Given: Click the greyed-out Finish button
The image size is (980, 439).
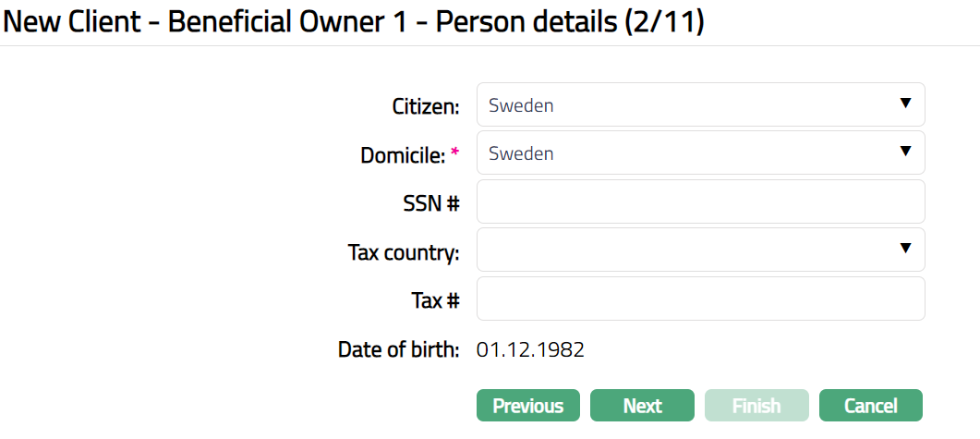Looking at the screenshot, I should (756, 406).
